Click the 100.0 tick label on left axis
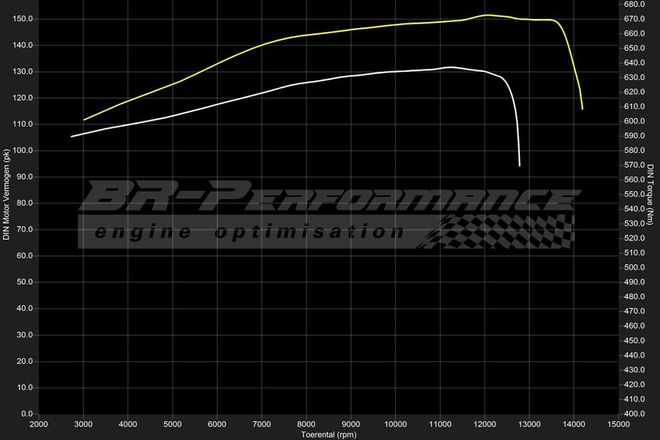The image size is (660, 440). pos(23,150)
